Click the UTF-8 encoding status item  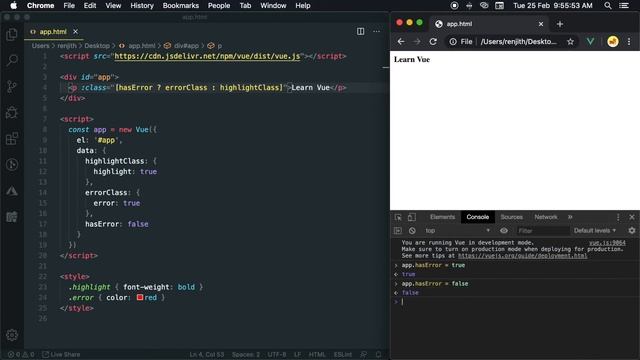(x=277, y=355)
